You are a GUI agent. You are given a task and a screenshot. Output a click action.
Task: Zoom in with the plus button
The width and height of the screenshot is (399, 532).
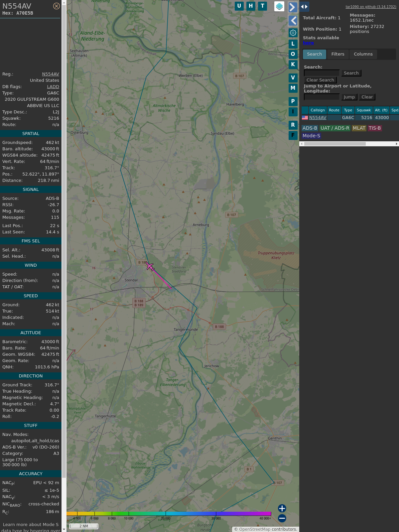click(x=282, y=508)
